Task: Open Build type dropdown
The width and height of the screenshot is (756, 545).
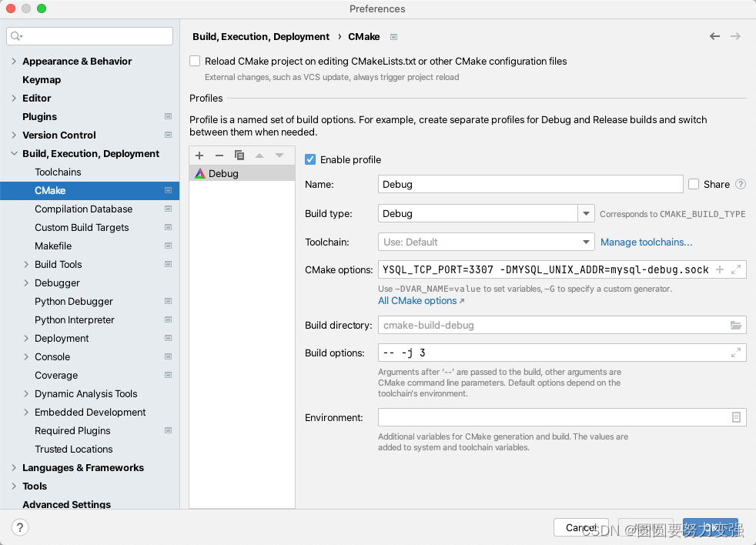Action: tap(586, 213)
